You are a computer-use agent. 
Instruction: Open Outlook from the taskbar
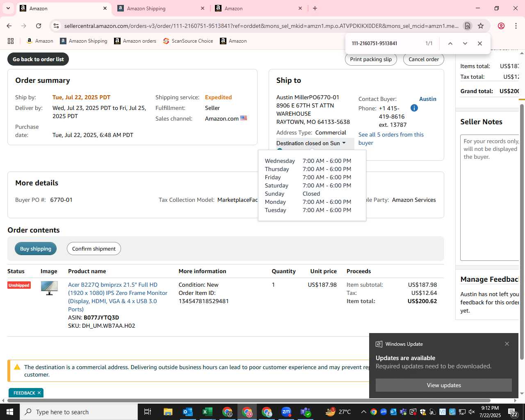[x=187, y=412]
